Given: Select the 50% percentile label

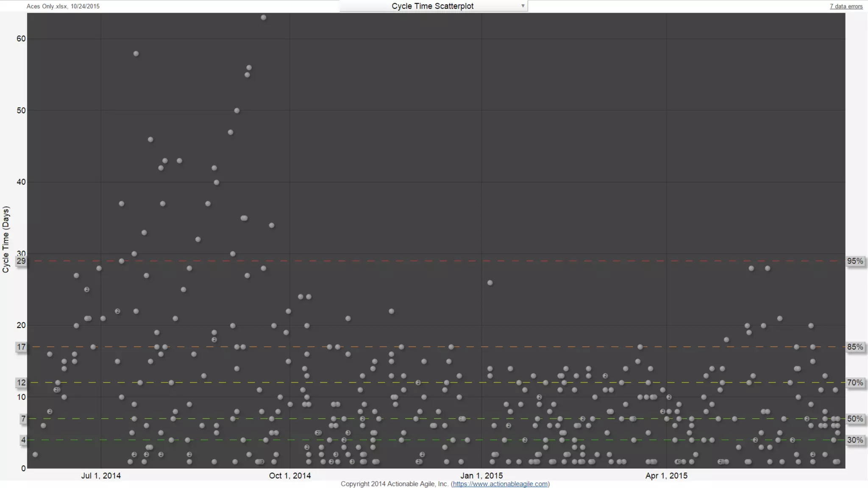Looking at the screenshot, I should click(855, 419).
